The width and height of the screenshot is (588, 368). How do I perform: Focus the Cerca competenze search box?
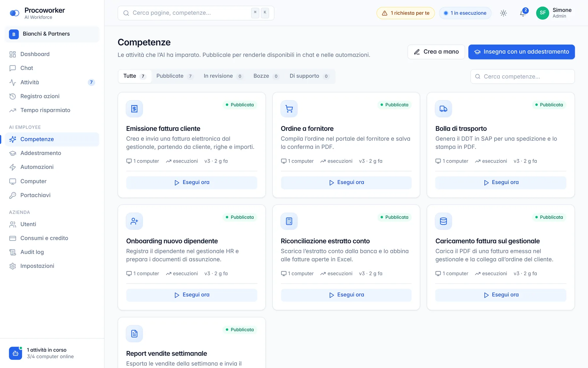(x=523, y=77)
